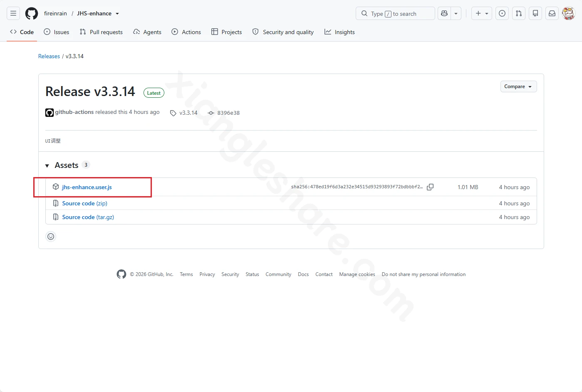Screen dimensions: 582x392
Task: Open the Pull requests tab
Action: tap(101, 32)
